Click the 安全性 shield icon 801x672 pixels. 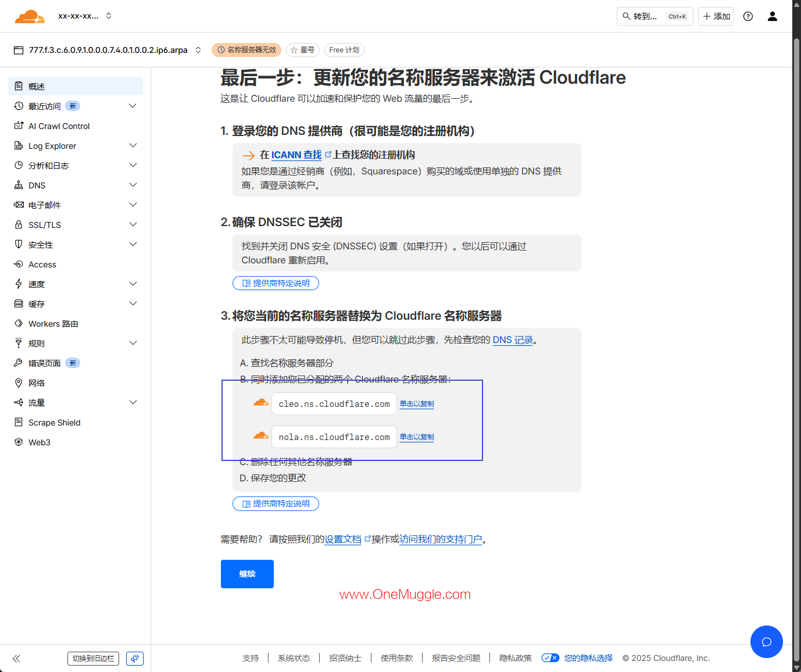(x=19, y=244)
